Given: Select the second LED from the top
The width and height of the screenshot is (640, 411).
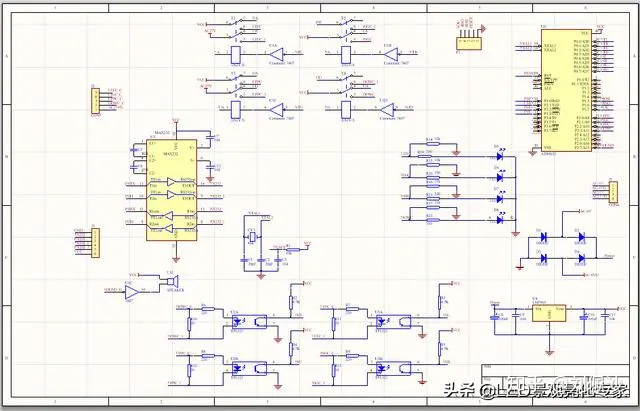Looking at the screenshot, I should [500, 178].
